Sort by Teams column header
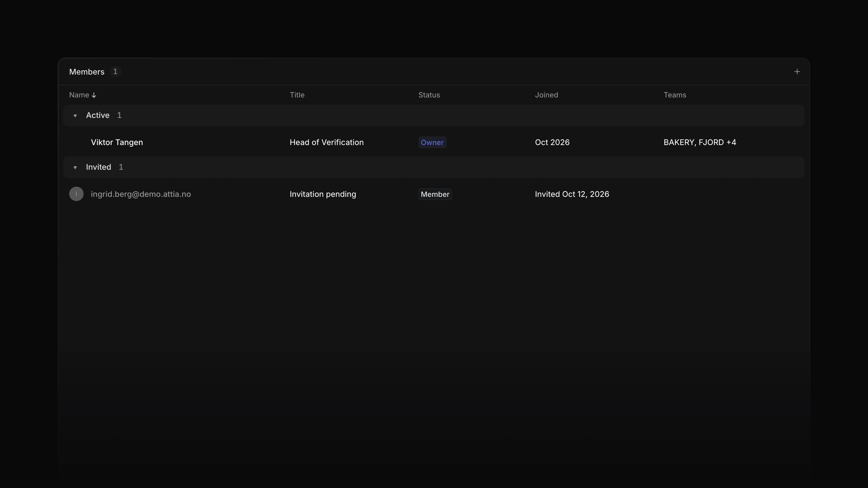 coord(675,95)
